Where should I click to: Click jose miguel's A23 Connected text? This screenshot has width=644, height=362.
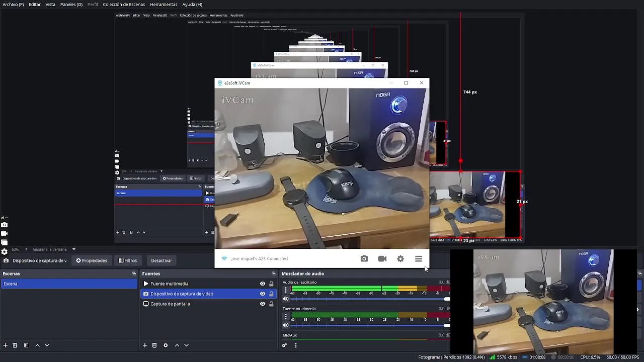click(x=259, y=258)
